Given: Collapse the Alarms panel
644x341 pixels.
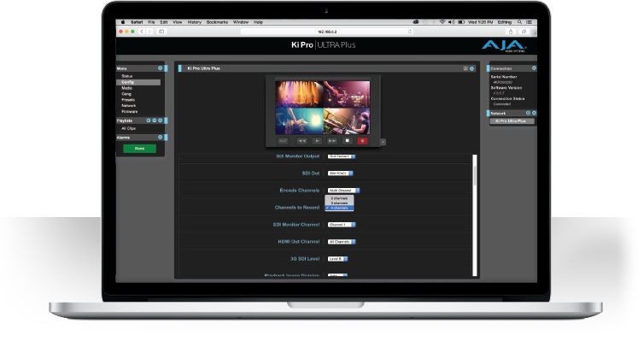Looking at the screenshot, I should coord(161,138).
